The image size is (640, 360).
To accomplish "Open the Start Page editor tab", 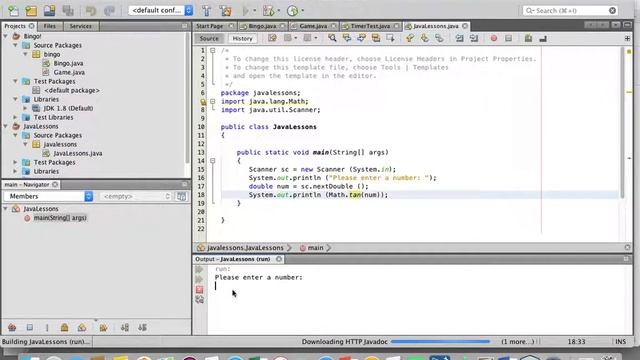I will pyautogui.click(x=210, y=26).
